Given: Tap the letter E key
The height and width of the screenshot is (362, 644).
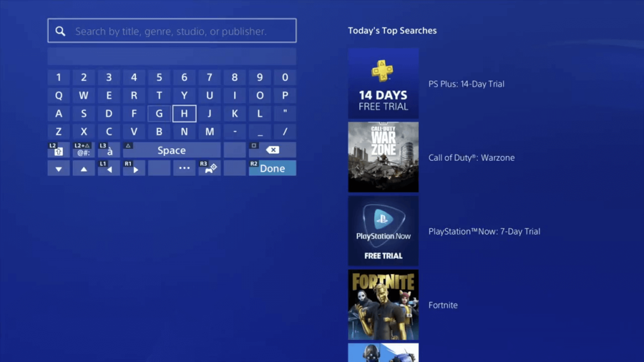Looking at the screenshot, I should (109, 96).
